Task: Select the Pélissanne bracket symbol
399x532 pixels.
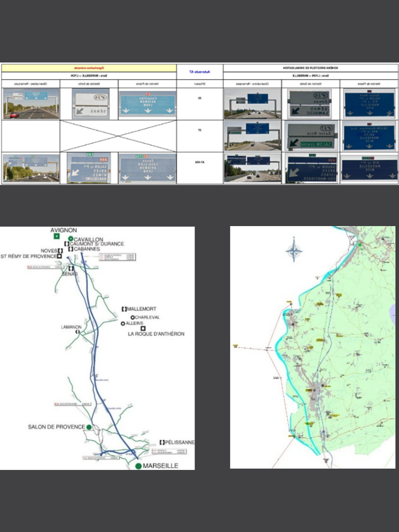Action: (x=162, y=442)
